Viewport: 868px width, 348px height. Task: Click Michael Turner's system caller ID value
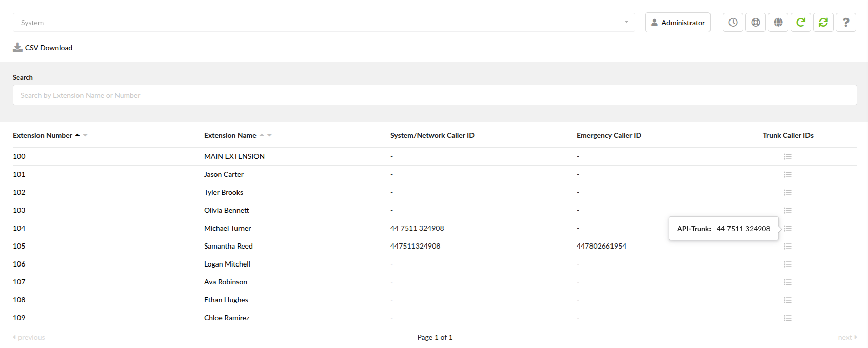[x=417, y=228]
